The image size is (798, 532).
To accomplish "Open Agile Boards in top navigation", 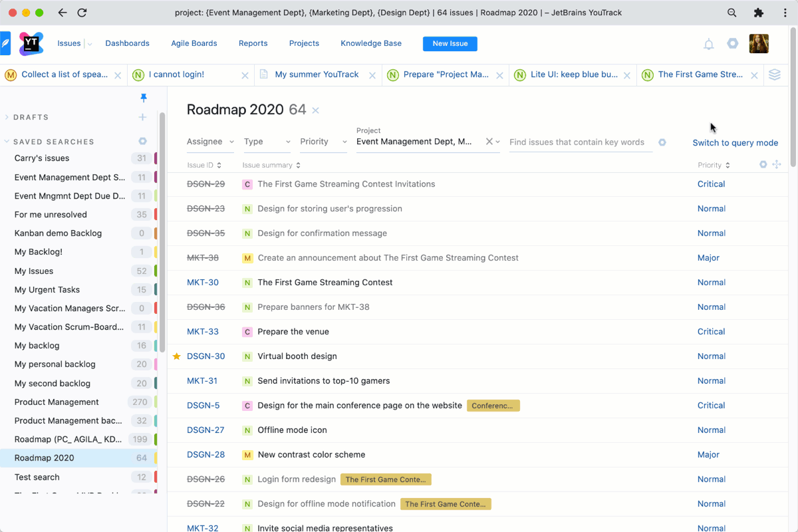I will (x=194, y=43).
